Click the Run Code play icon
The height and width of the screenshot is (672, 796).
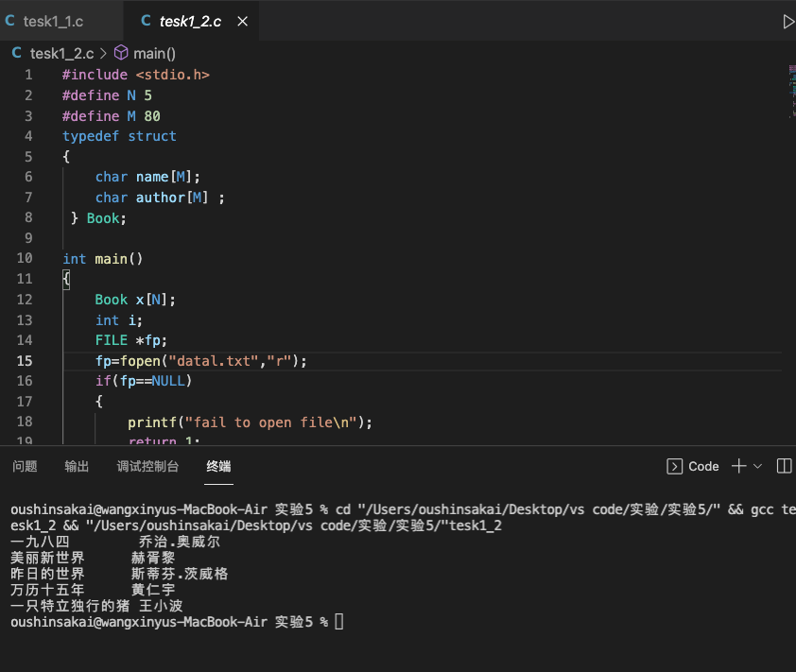(788, 21)
